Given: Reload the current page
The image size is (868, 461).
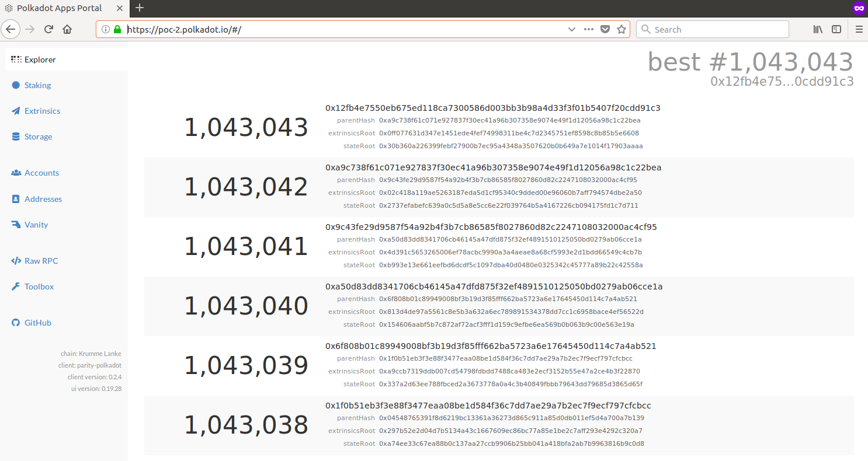Looking at the screenshot, I should pyautogui.click(x=49, y=29).
